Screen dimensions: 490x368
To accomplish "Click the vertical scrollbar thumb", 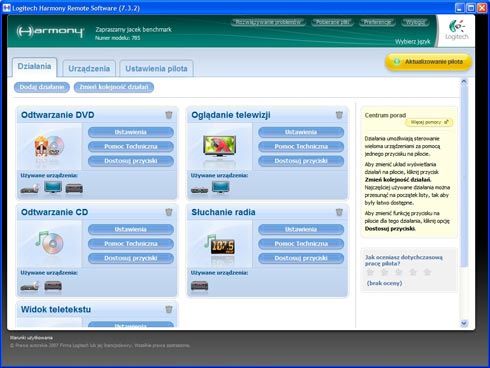I will (x=464, y=176).
